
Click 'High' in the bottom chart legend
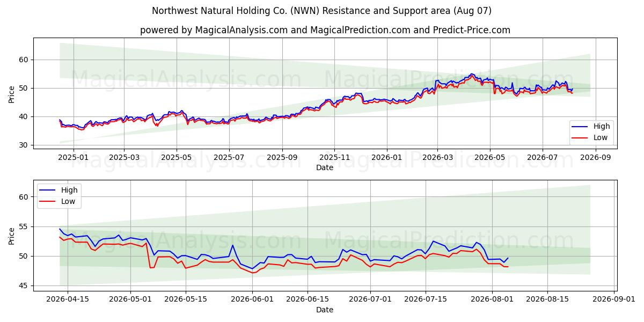(69, 190)
